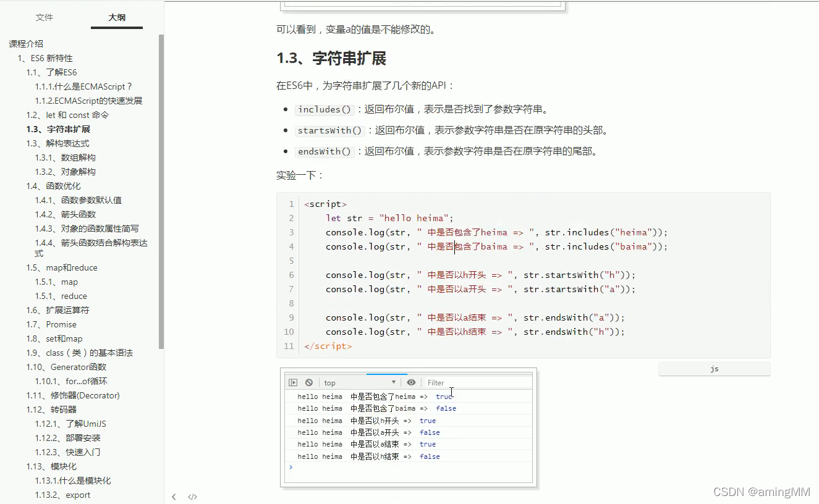Click code line with str.endsWith("a")
This screenshot has width=819, height=504.
pyautogui.click(x=475, y=317)
